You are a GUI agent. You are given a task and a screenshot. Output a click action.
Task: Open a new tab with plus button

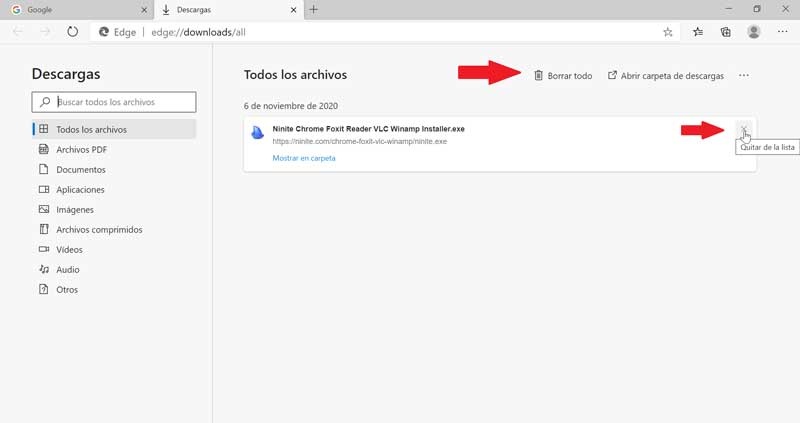(313, 9)
